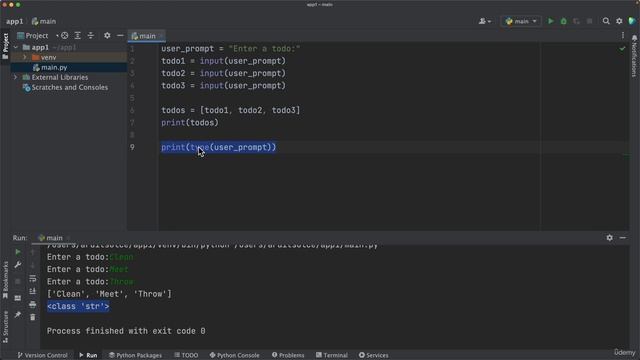Viewport: 640px width, 360px height.
Task: Clear console output with trash icon
Action: click(x=33, y=317)
